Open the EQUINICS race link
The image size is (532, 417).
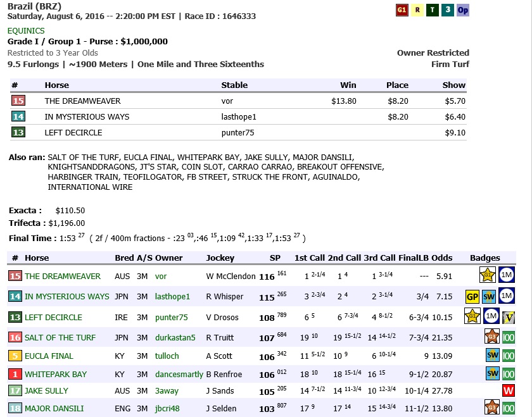pyautogui.click(x=26, y=31)
